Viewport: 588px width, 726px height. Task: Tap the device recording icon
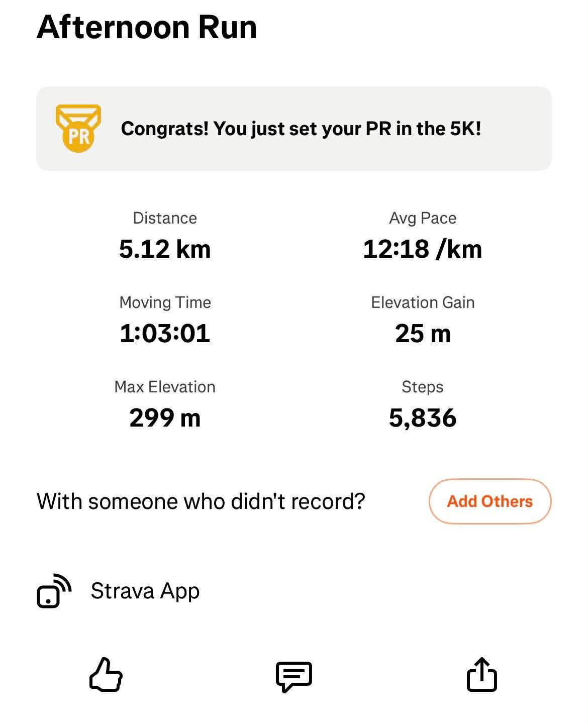[x=54, y=591]
